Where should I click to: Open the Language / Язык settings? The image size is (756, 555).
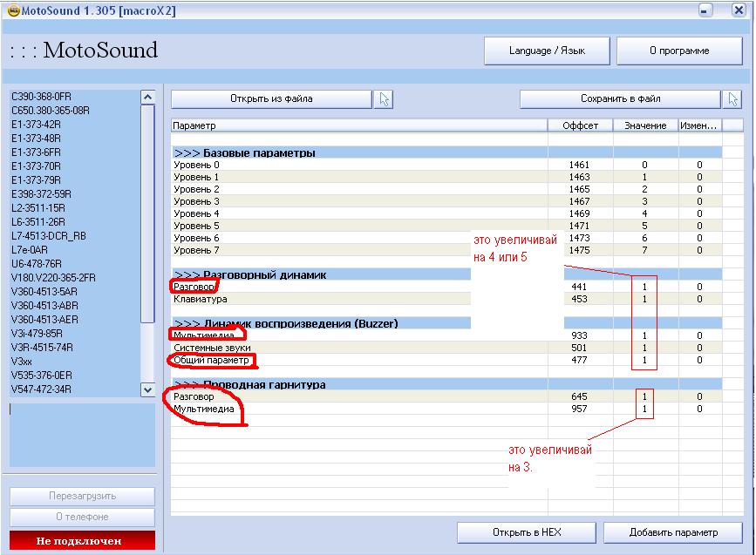click(x=547, y=51)
